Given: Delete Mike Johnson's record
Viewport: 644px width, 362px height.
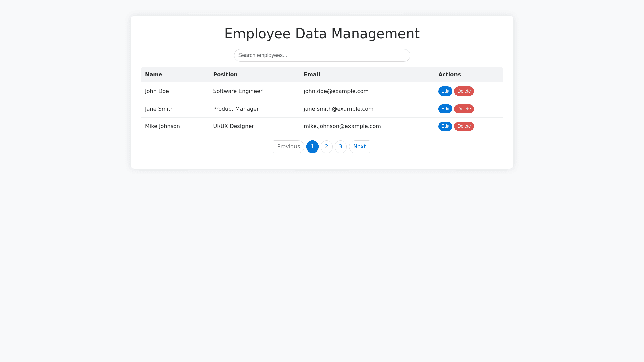Looking at the screenshot, I should click(x=464, y=126).
